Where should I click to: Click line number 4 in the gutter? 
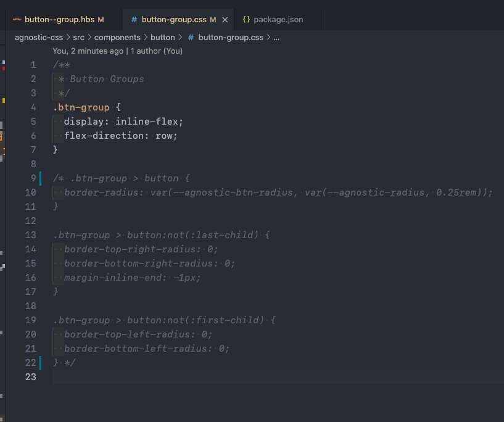click(x=33, y=107)
